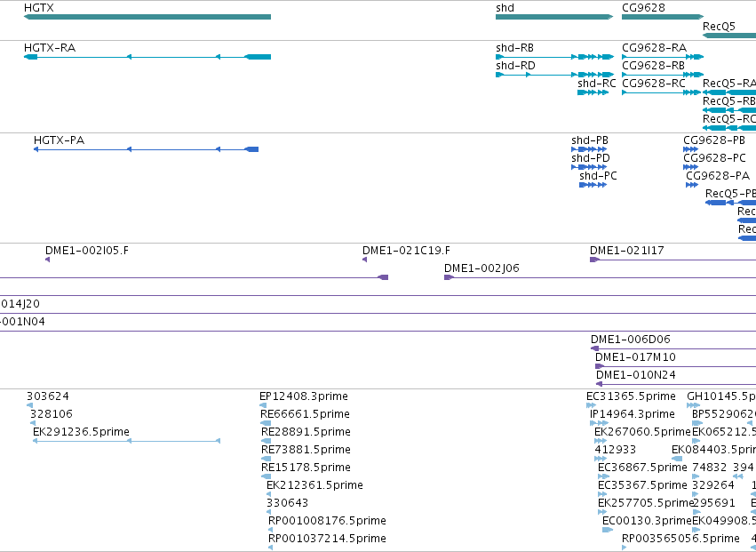Open the EP12408.3prime EST label
Screen dimensions: 756x552
[x=303, y=396]
